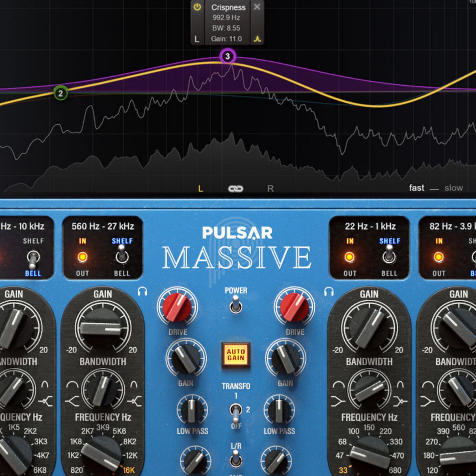476x476 pixels.
Task: Click the right headphones solo icon
Action: point(328,291)
